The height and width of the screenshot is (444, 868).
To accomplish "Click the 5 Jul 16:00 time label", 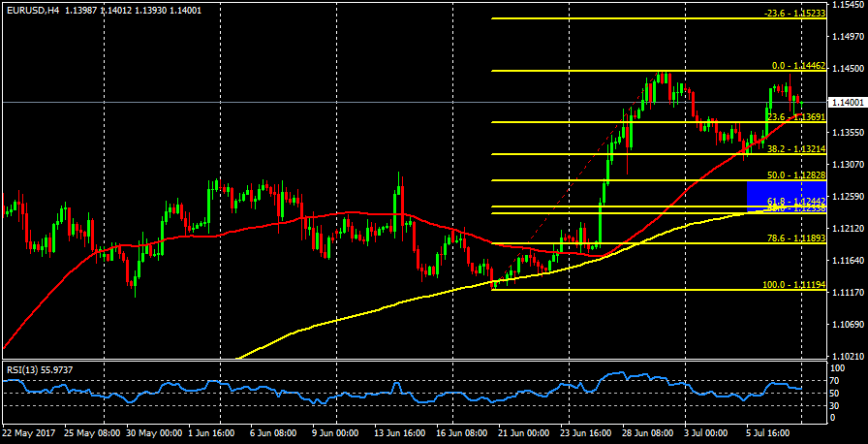I will click(768, 432).
